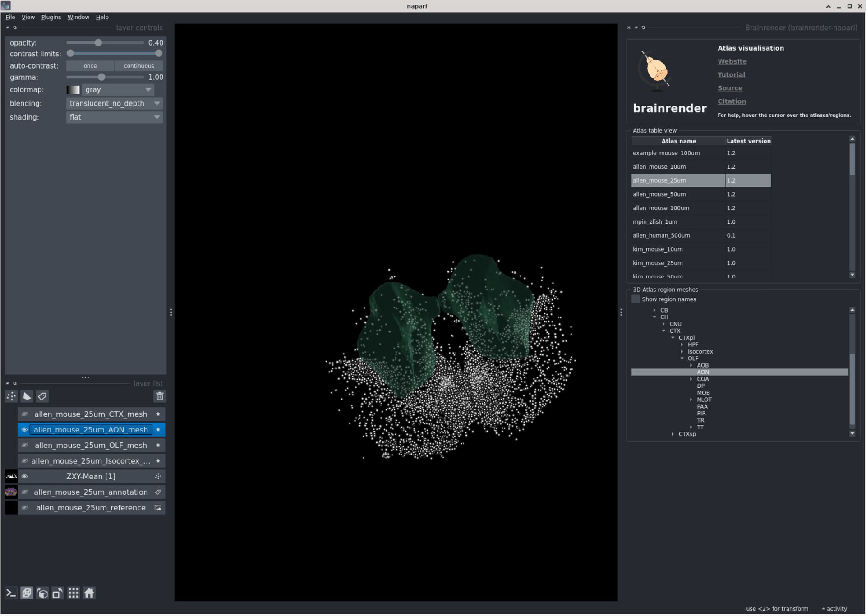Toggle 2D/3D view mode
Viewport: 866px width, 616px height.
click(x=27, y=593)
